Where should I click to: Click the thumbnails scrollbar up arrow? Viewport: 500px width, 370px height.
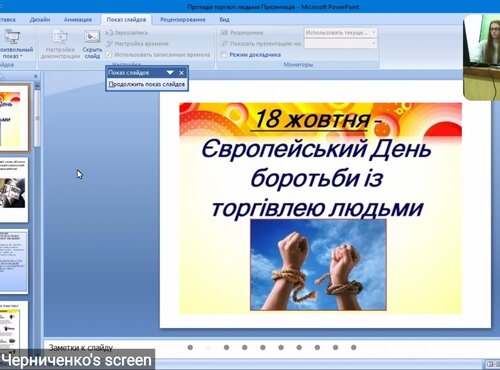tap(37, 86)
